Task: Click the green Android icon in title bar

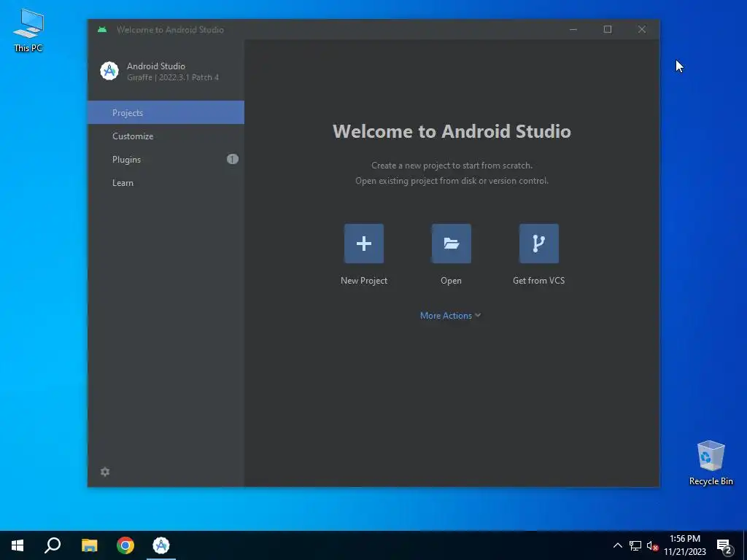Action: [x=102, y=29]
